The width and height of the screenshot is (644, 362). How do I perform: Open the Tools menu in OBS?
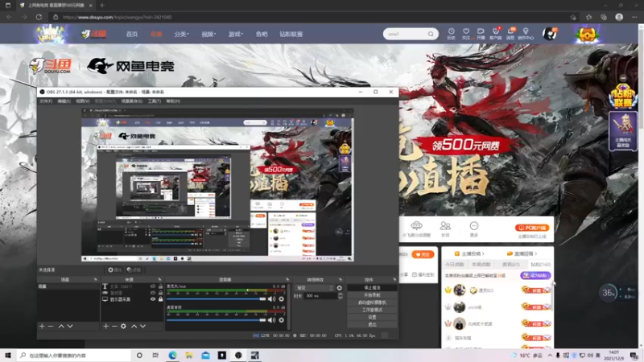(155, 101)
